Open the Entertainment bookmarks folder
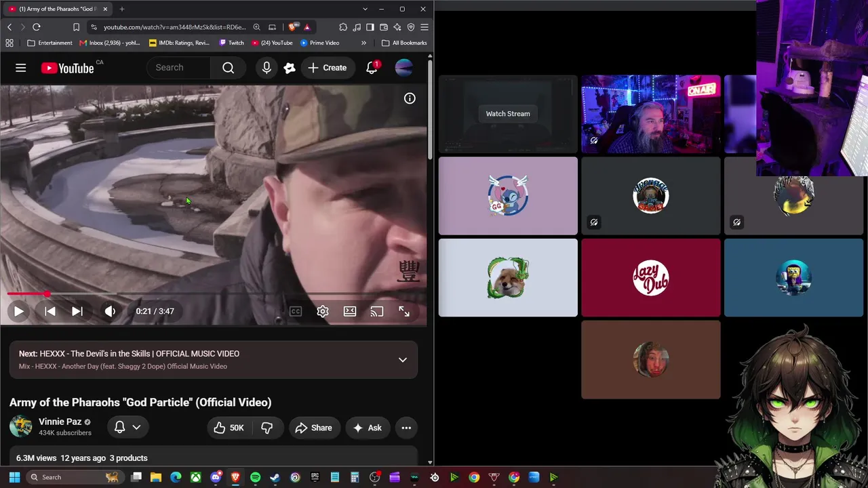Viewport: 868px width, 488px height. coord(50,43)
